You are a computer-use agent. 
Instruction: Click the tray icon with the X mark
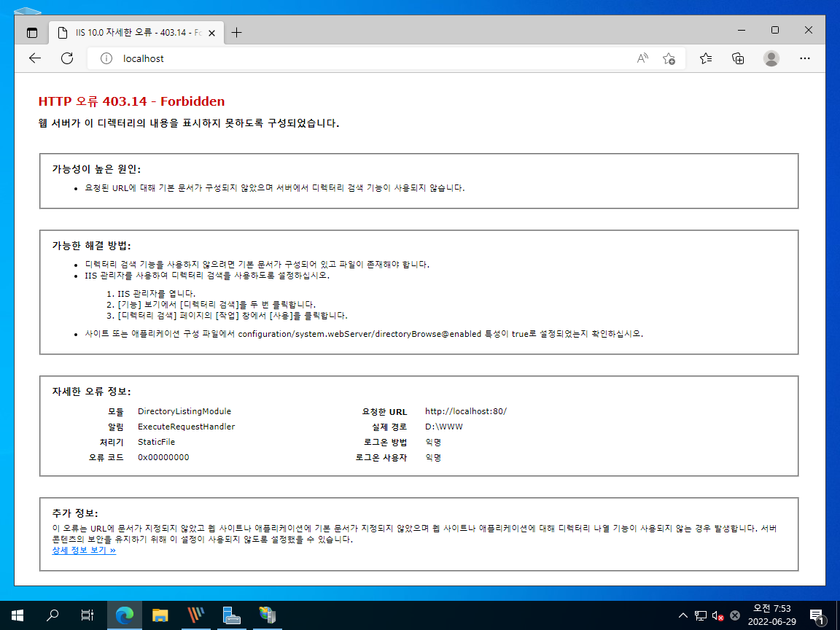(x=735, y=615)
